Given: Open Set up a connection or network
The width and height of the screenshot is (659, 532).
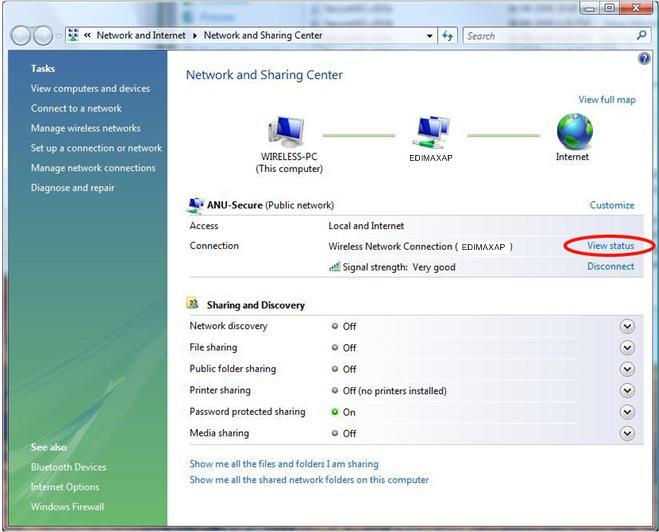Looking at the screenshot, I should (96, 148).
